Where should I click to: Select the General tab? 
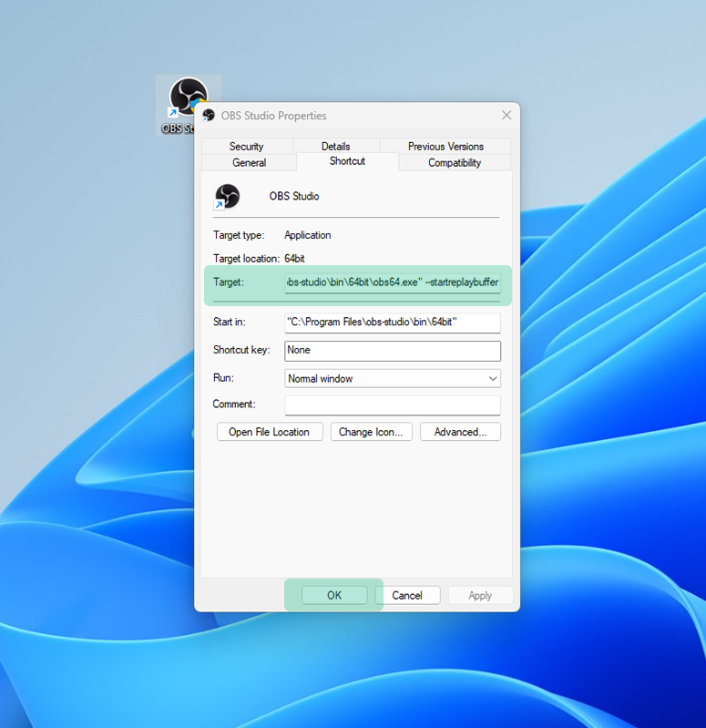coord(249,163)
